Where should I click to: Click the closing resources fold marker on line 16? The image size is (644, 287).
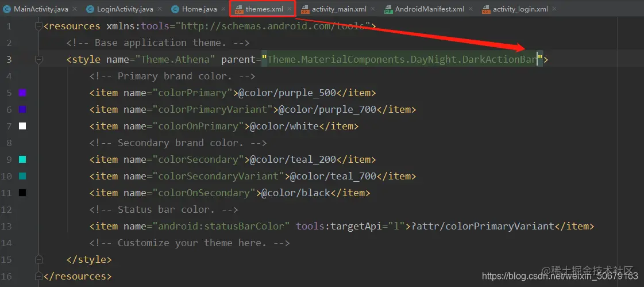click(38, 276)
